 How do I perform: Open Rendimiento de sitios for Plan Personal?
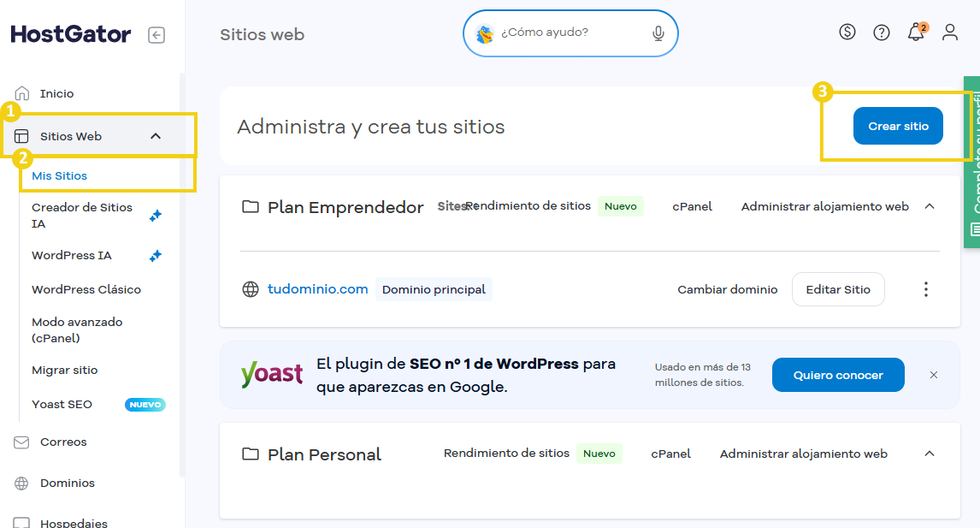[506, 453]
